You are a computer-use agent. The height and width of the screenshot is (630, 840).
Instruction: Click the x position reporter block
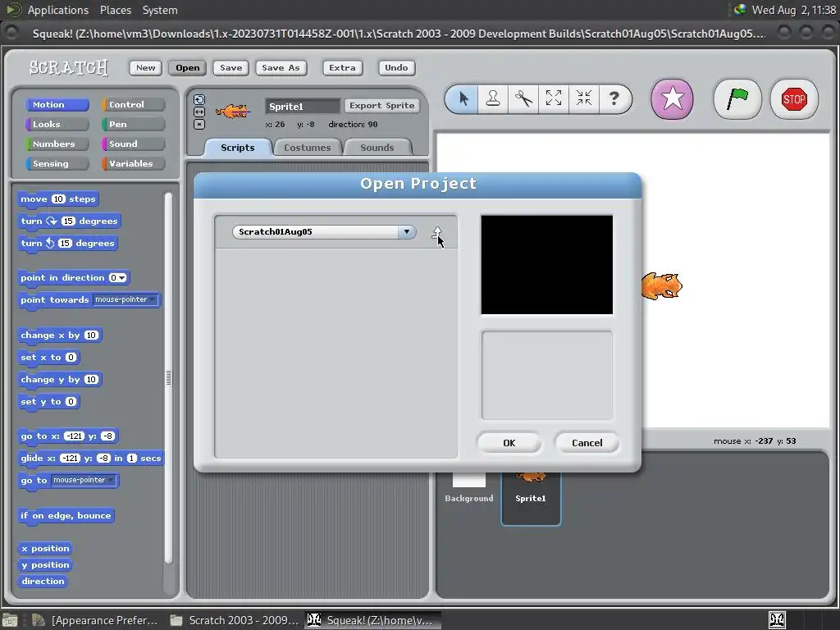(x=46, y=549)
